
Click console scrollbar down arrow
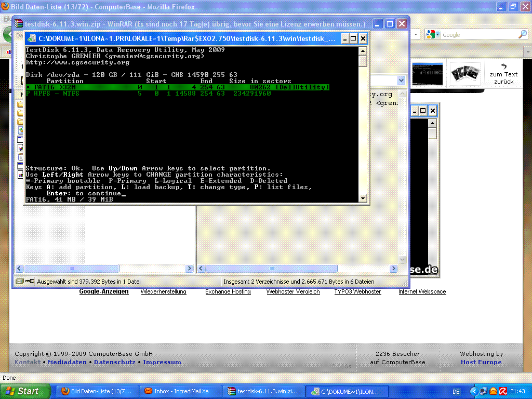pyautogui.click(x=363, y=198)
